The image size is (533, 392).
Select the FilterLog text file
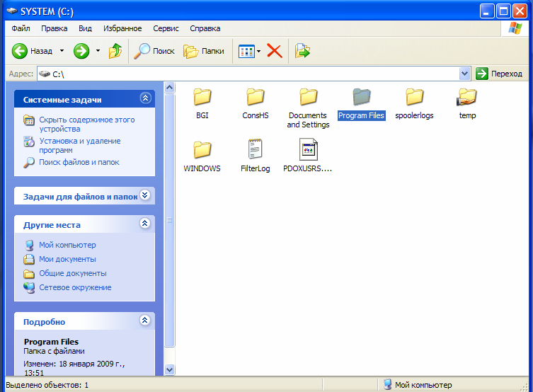(x=256, y=156)
